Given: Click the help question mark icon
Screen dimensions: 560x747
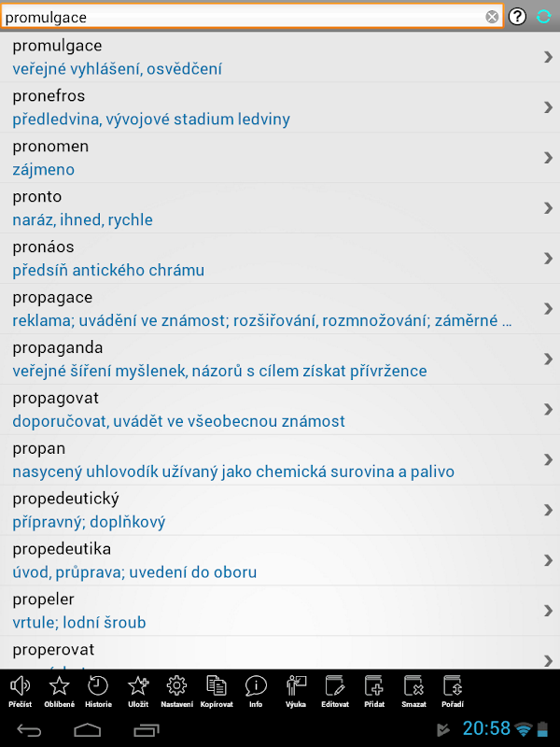Looking at the screenshot, I should click(x=518, y=17).
